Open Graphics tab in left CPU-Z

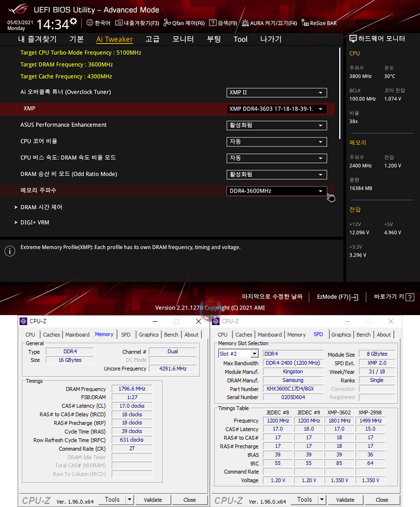click(x=149, y=335)
